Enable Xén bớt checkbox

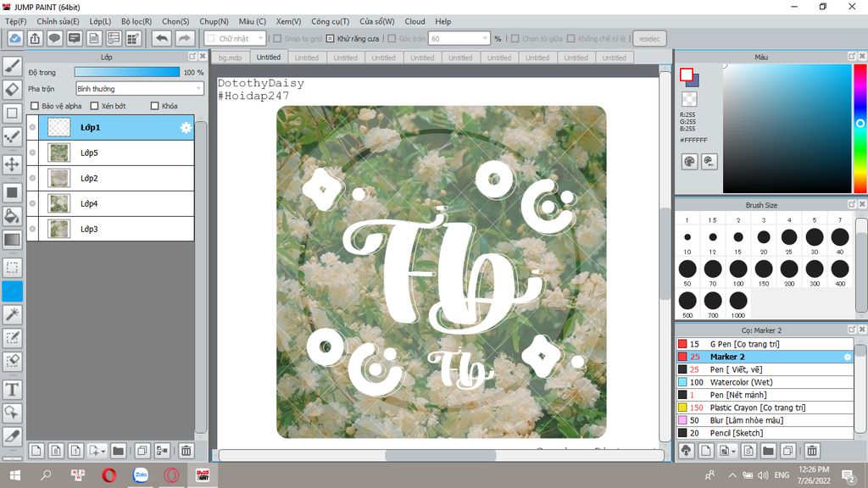point(94,106)
